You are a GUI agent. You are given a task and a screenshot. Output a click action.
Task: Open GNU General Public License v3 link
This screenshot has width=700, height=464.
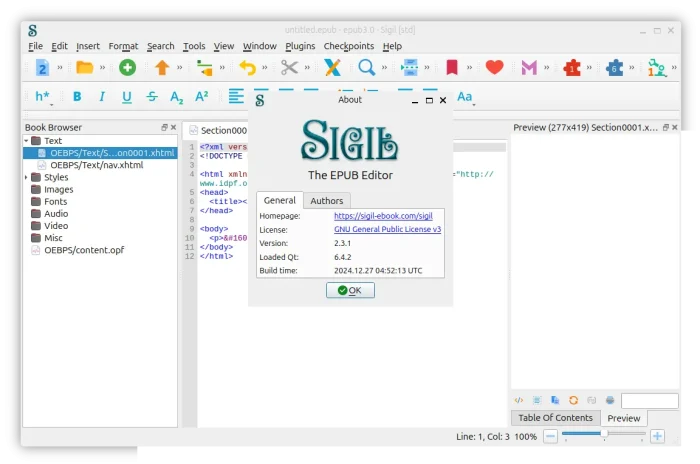click(387, 229)
